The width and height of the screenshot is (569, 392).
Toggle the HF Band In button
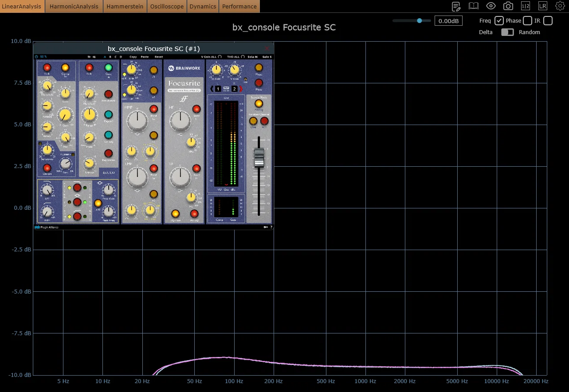(196, 109)
